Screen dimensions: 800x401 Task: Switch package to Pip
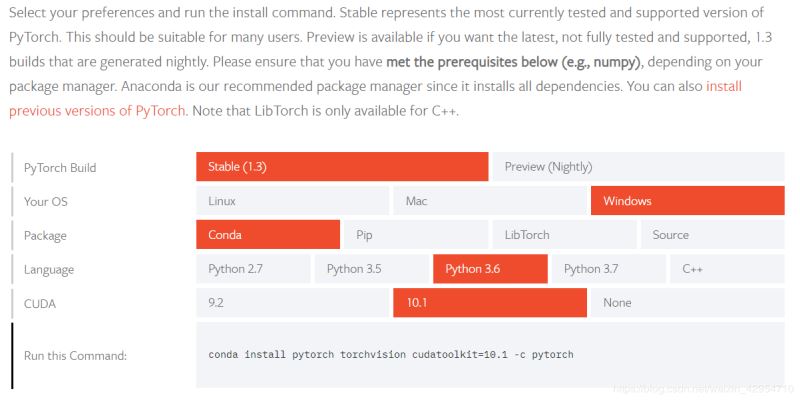[x=415, y=235]
